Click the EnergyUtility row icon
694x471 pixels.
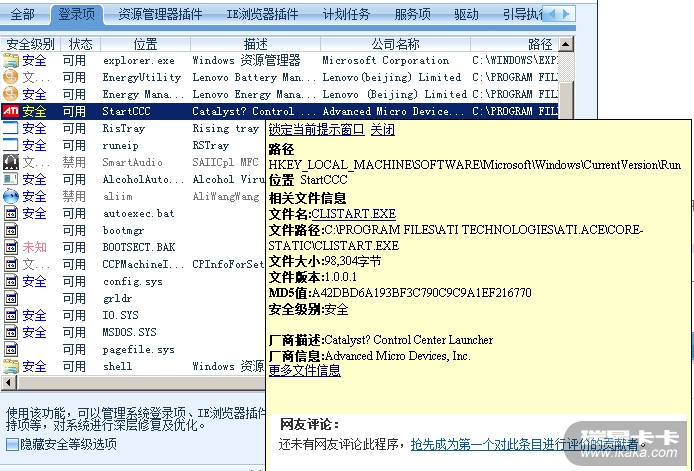point(11,77)
